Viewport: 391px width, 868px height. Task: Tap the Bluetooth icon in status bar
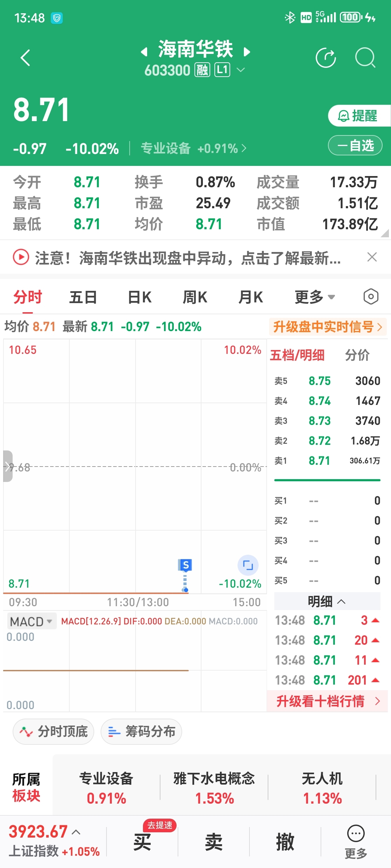(290, 17)
